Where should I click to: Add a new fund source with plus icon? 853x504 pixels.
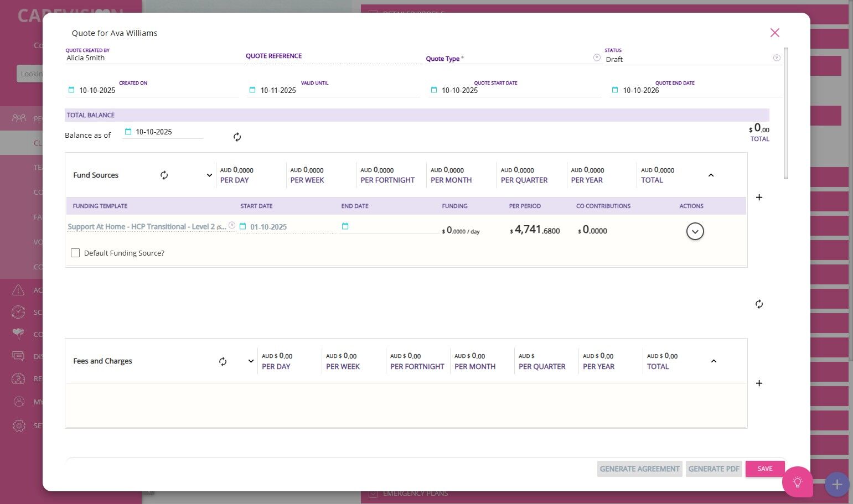tap(759, 198)
